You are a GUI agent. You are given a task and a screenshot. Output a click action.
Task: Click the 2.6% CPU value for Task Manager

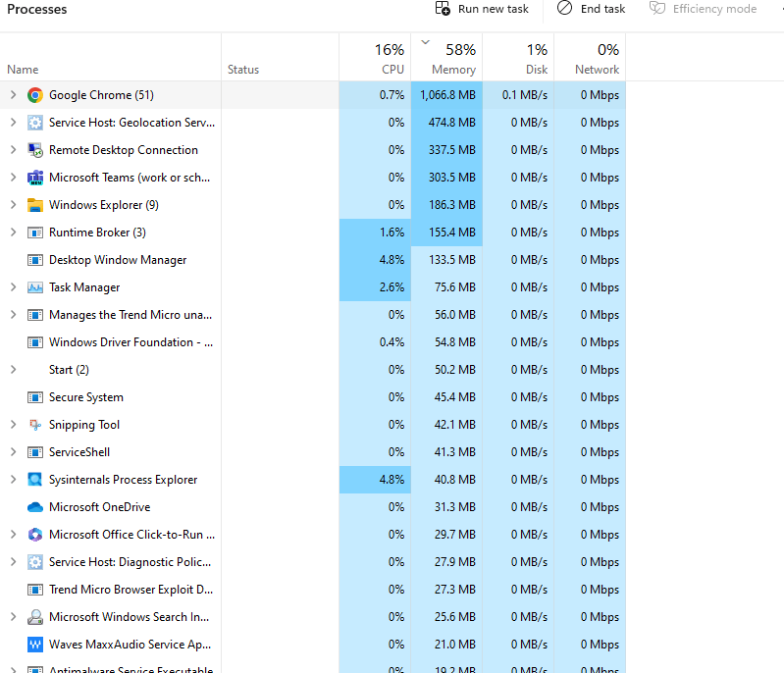392,287
